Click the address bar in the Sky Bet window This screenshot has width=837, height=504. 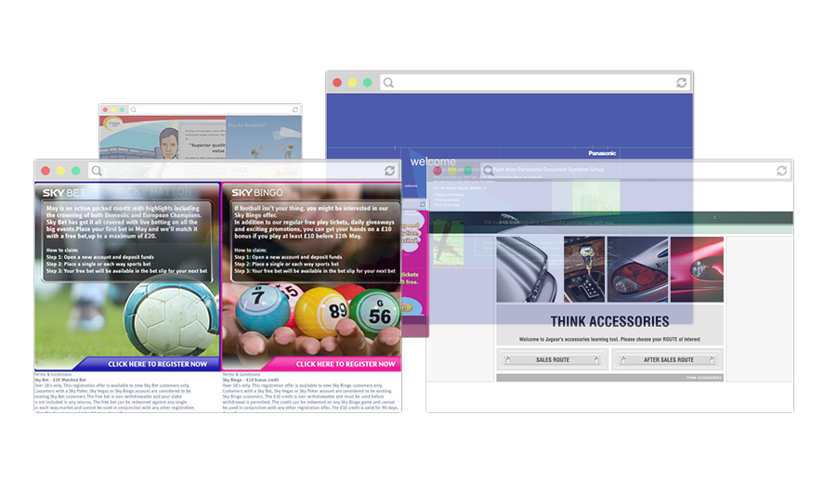(x=242, y=171)
